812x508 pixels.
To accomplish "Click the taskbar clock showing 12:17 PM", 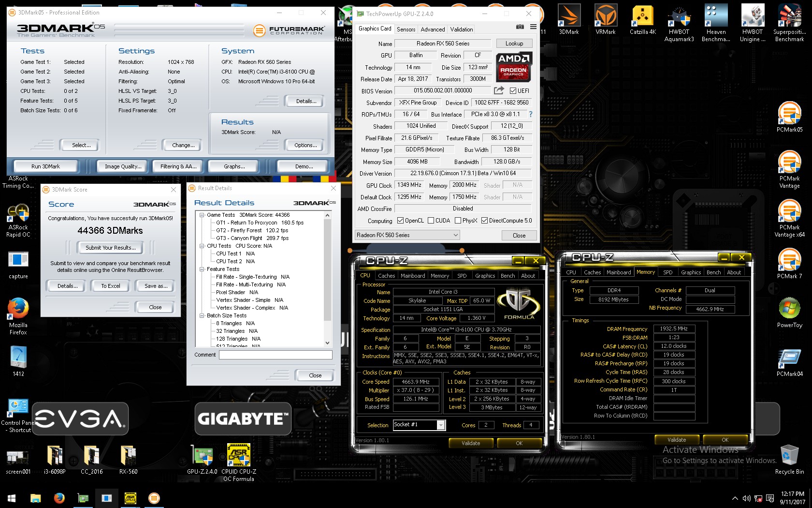I will click(x=793, y=498).
